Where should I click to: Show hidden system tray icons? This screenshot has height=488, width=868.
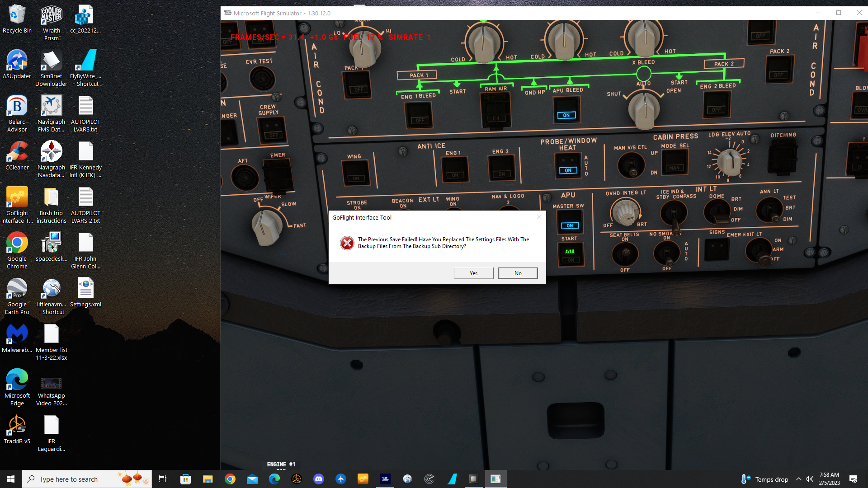coord(798,479)
